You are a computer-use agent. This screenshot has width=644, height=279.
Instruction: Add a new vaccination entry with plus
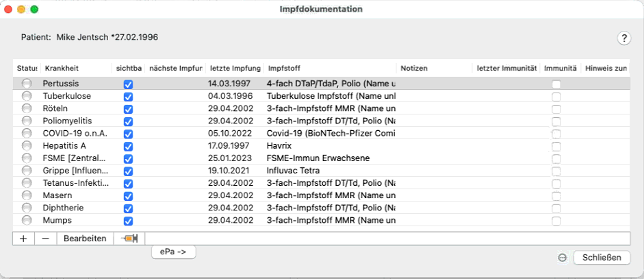click(24, 239)
